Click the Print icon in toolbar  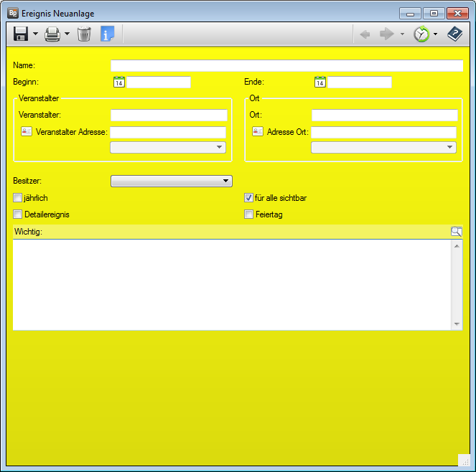52,34
